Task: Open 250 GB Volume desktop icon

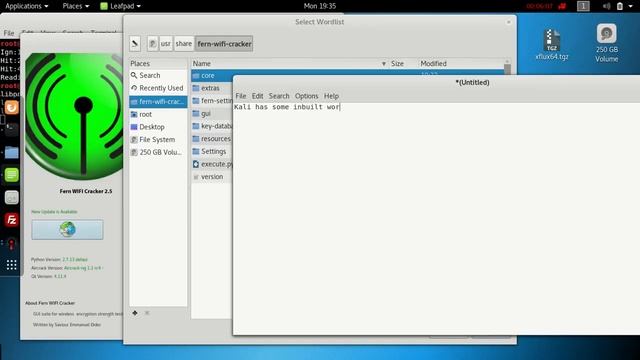Action: pos(607,43)
